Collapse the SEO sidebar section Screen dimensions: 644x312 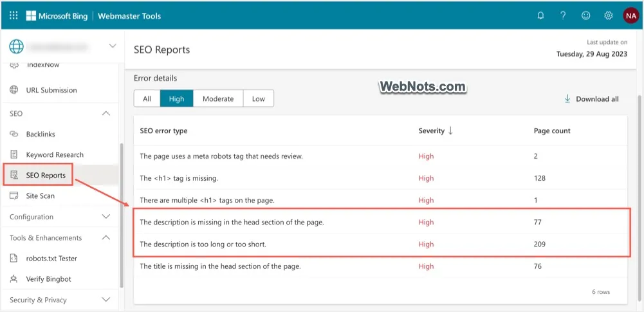106,114
